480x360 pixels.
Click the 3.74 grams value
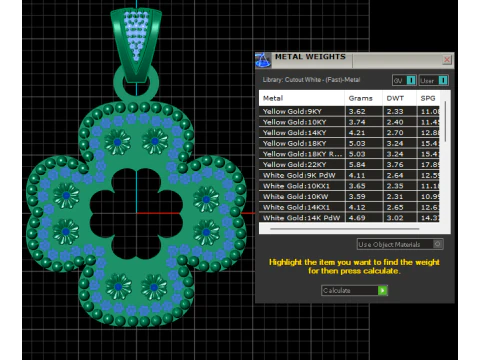click(x=357, y=122)
